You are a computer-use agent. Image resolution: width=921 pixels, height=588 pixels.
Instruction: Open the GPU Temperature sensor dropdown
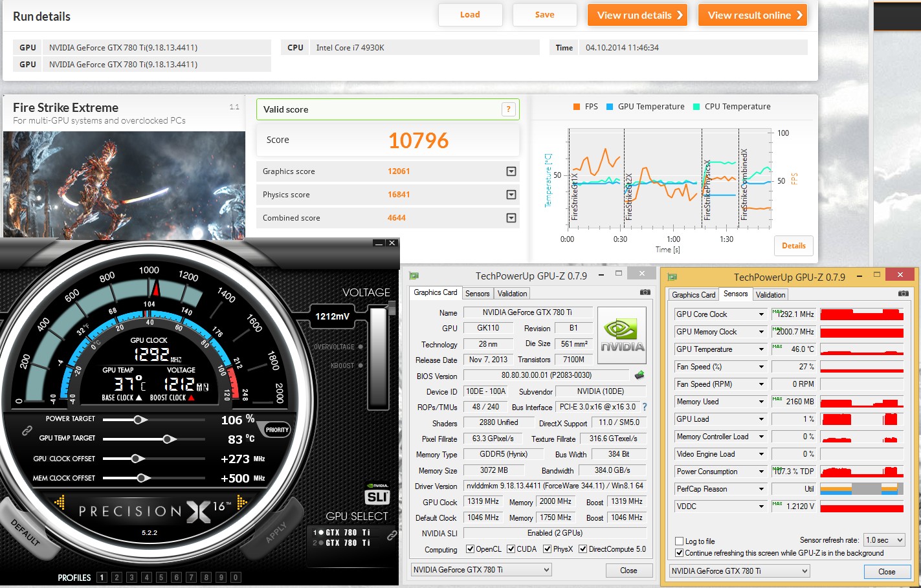762,349
